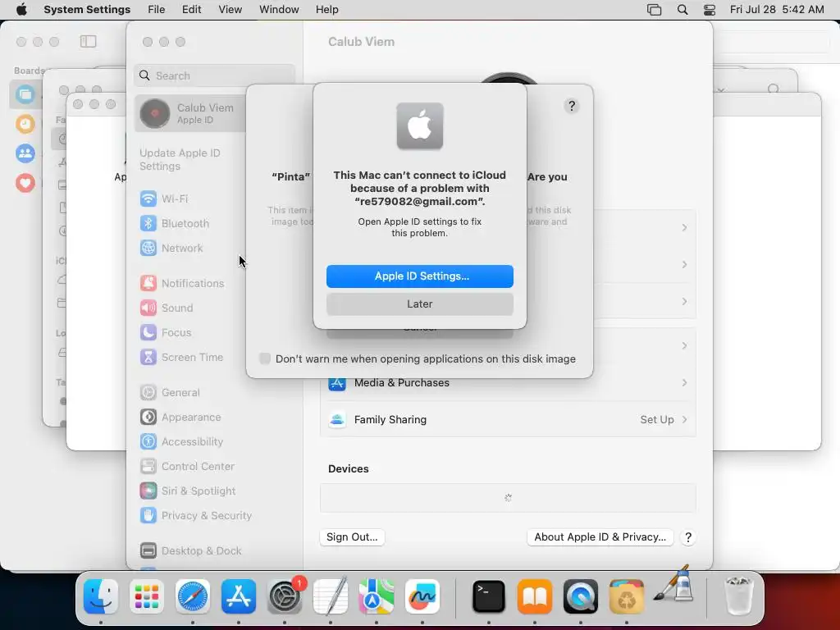Check Don't warn me when opening applications
Screen dimensions: 840x630
pos(265,358)
